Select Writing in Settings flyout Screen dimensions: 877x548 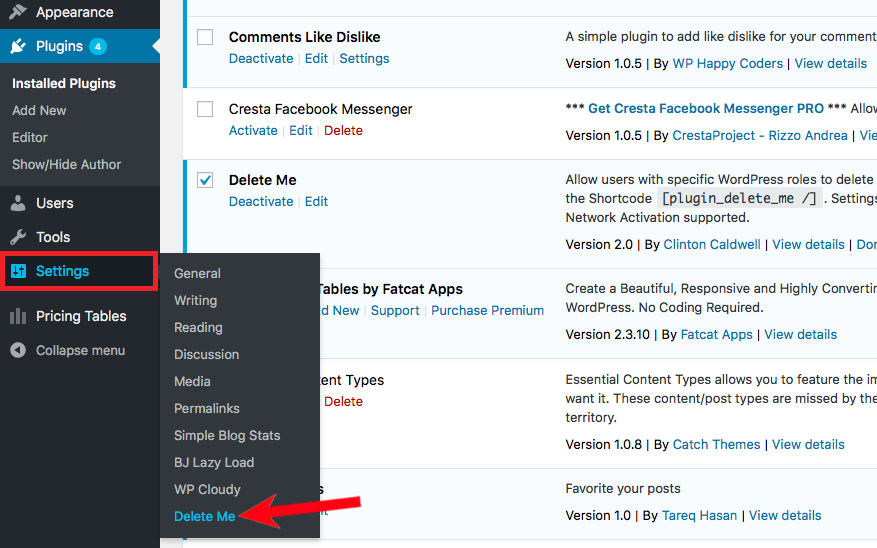click(195, 300)
